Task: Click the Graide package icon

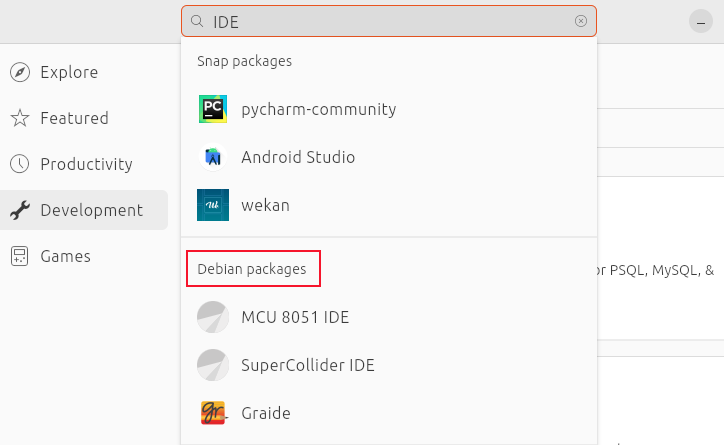Action: pyautogui.click(x=213, y=412)
